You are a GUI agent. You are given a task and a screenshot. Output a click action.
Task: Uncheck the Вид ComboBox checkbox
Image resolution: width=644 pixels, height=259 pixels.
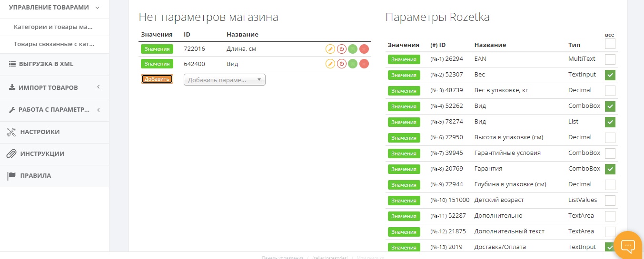click(x=610, y=106)
